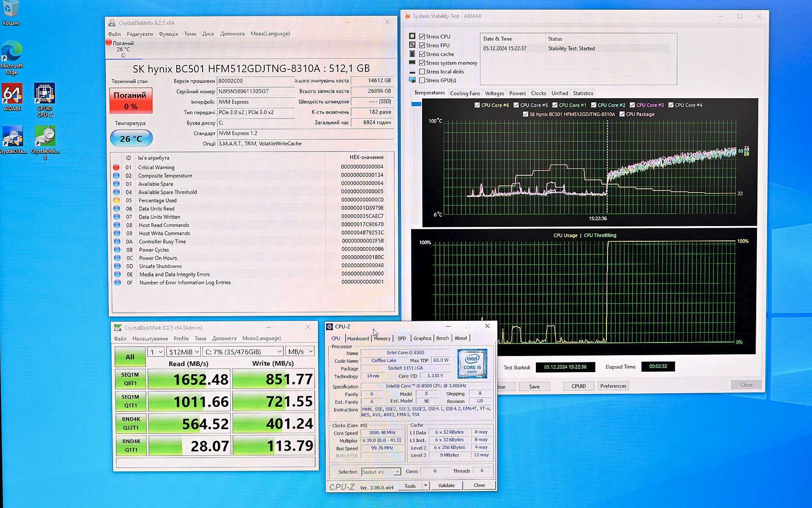Viewport: 812px width, 508px height.
Task: Uncheck the Stress cache checkbox
Action: click(422, 54)
